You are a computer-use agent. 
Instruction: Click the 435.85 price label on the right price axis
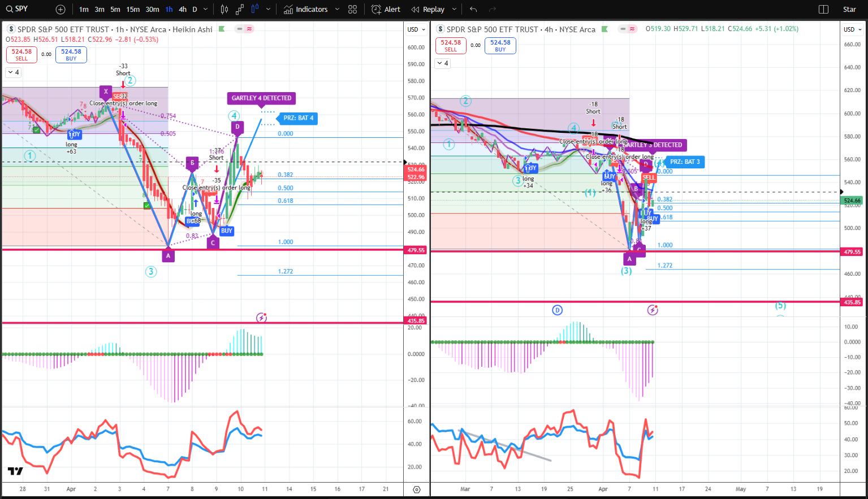click(x=852, y=302)
